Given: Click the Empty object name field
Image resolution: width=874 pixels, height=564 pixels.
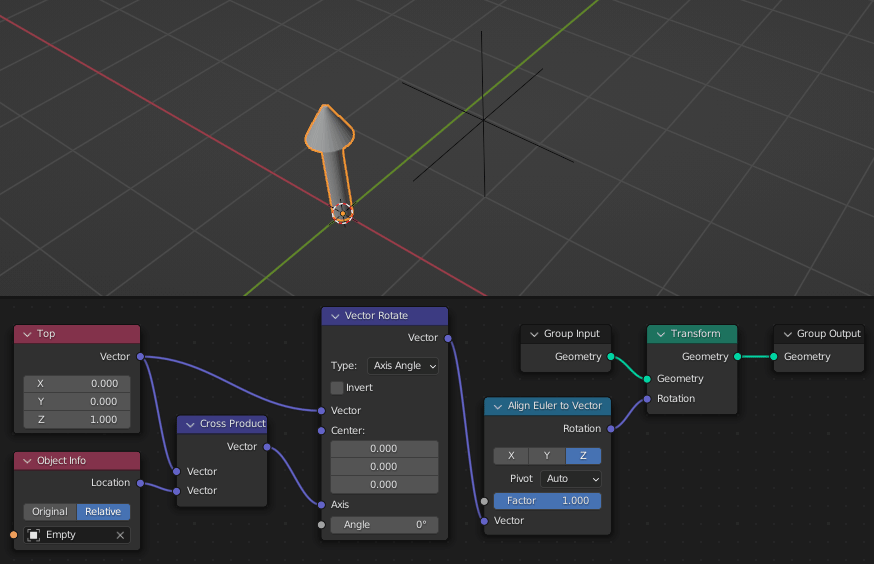Looking at the screenshot, I should coord(77,535).
